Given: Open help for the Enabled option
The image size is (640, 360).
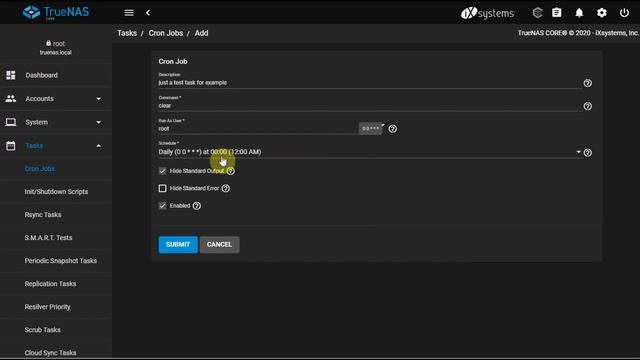Looking at the screenshot, I should coord(197,206).
